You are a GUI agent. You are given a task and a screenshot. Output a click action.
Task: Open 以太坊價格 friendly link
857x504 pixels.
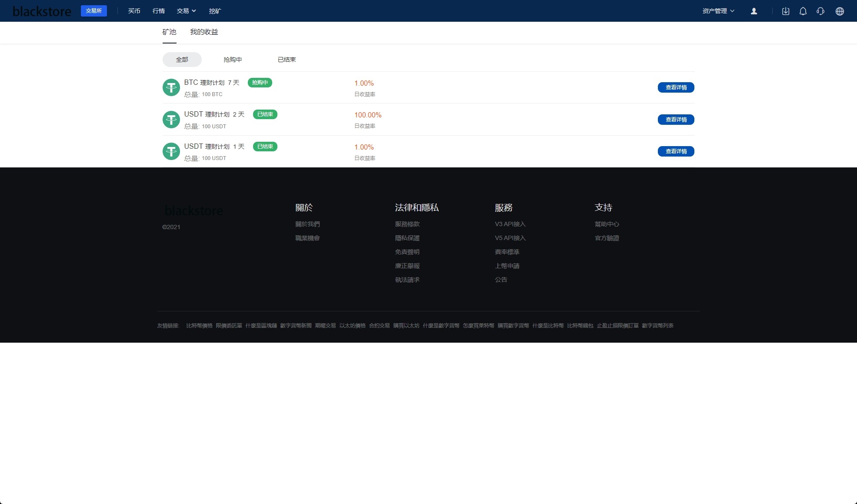pos(353,326)
